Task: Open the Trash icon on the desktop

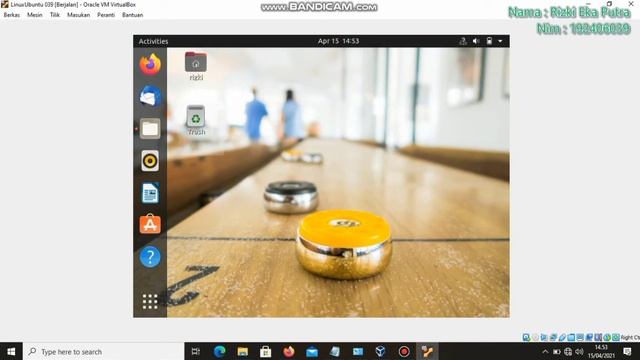Action: pos(196,120)
